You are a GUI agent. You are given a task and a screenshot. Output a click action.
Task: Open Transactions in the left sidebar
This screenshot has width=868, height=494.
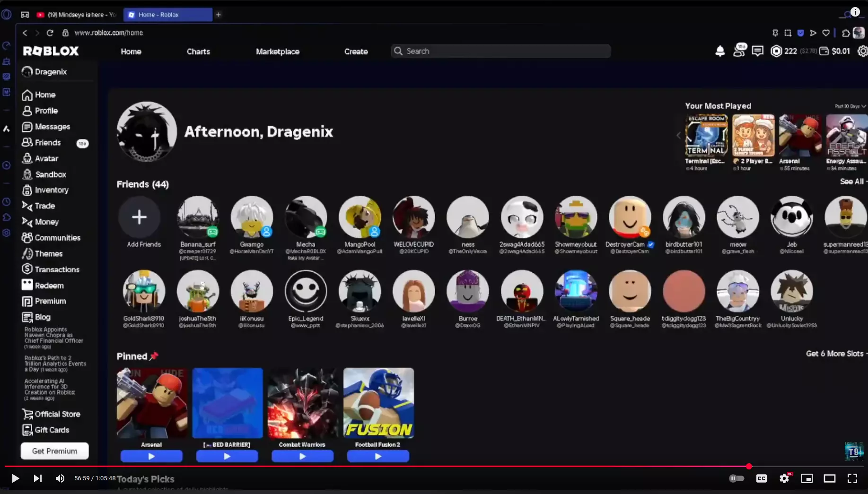point(51,269)
